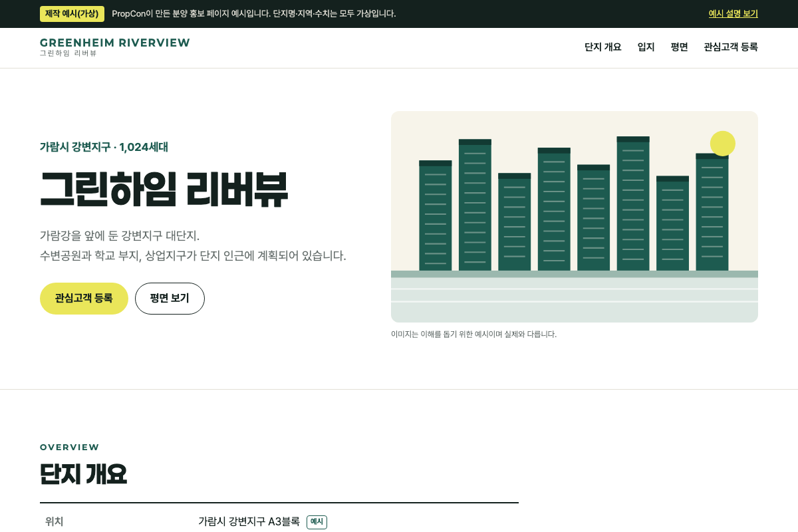Click the OVERVIEW section label
The width and height of the screenshot is (798, 532).
(x=70, y=447)
